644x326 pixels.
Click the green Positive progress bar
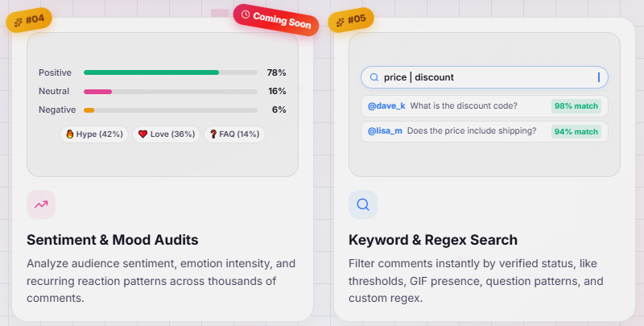point(151,72)
